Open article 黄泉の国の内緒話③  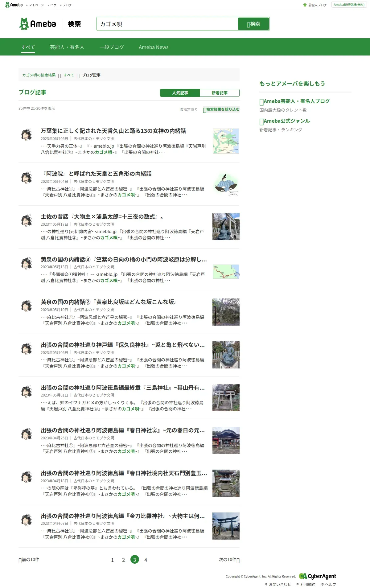[x=124, y=259]
